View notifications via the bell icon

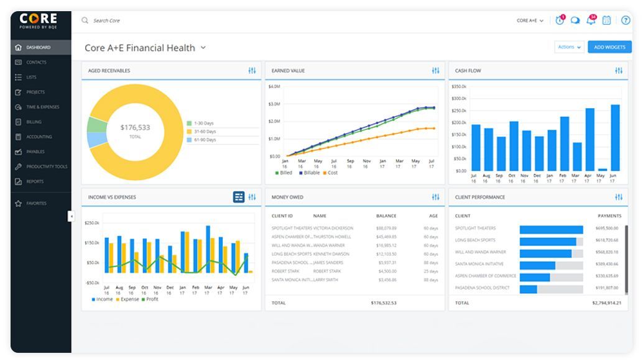coord(590,20)
